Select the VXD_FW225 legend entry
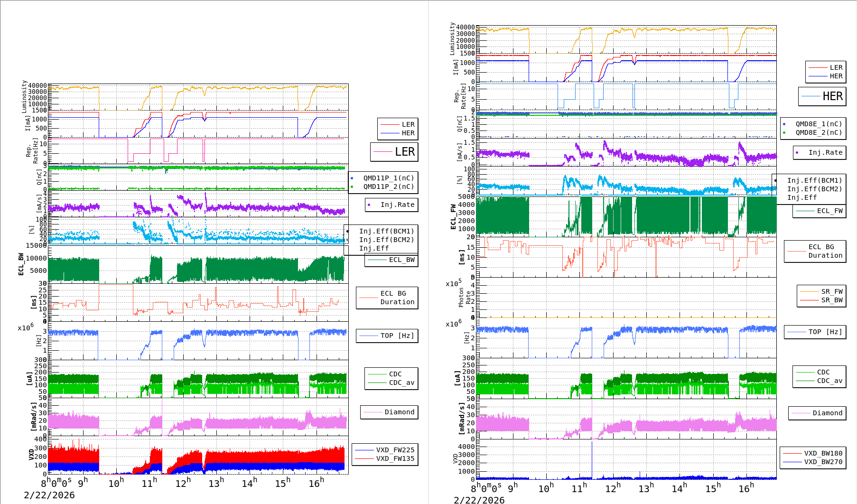The width and height of the screenshot is (857, 504). [385, 450]
